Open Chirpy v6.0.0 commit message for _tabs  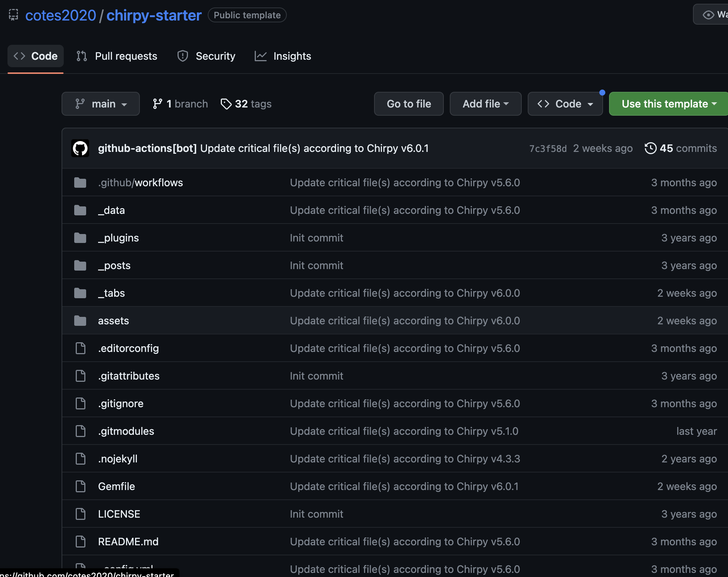click(x=405, y=293)
